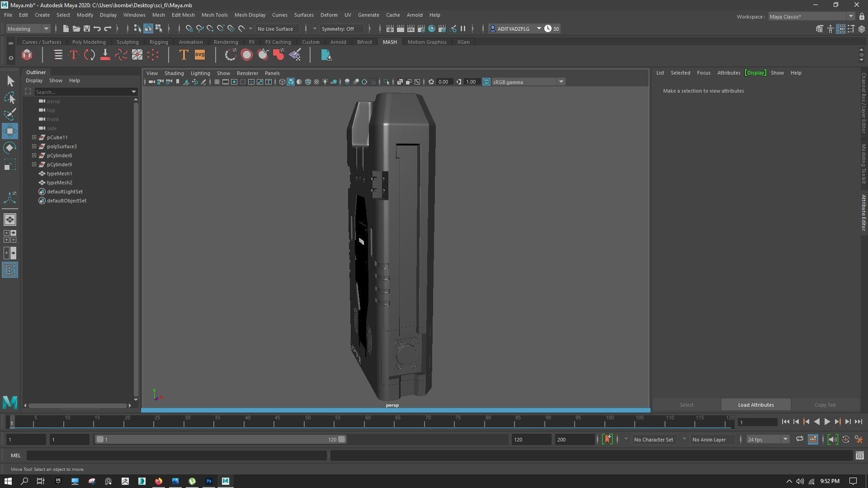This screenshot has height=488, width=868.
Task: Open the Edit Mesh menu
Action: (183, 15)
